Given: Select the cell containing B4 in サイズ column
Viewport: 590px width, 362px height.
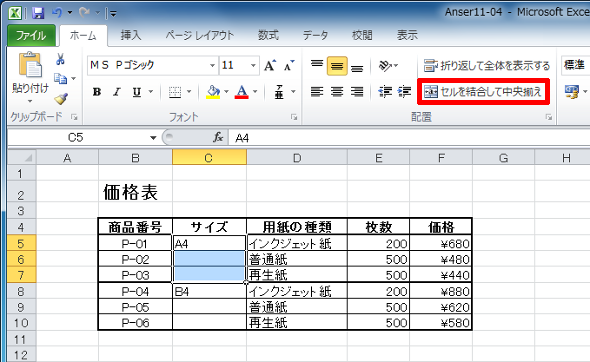Looking at the screenshot, I should click(x=210, y=291).
